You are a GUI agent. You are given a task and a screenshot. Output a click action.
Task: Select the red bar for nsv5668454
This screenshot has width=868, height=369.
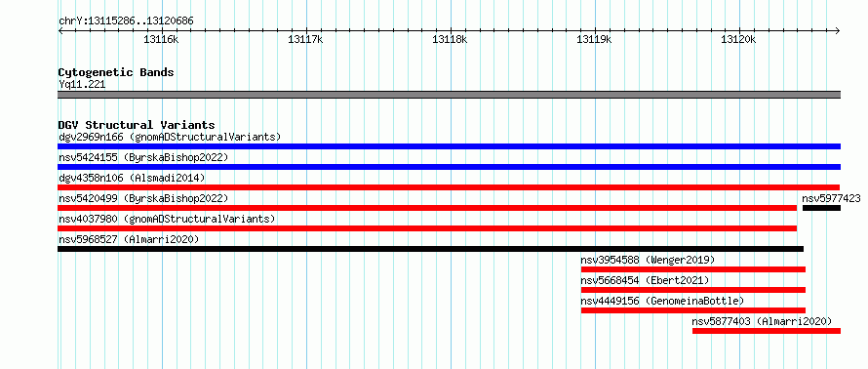693,290
